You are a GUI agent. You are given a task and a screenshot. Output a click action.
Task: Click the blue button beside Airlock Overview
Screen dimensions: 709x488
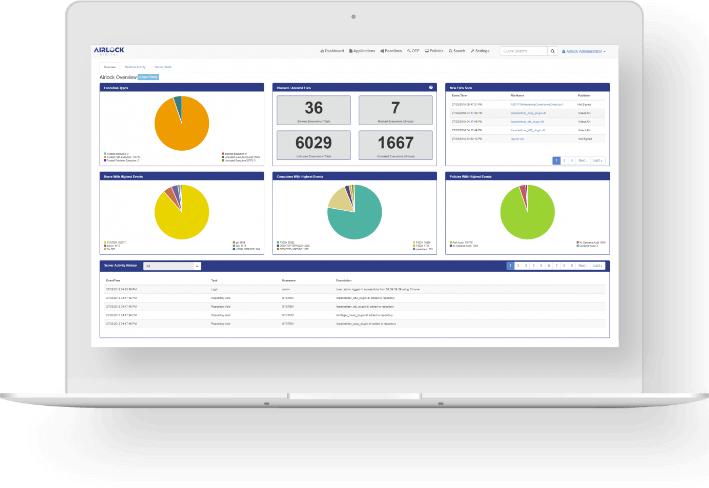[x=148, y=77]
